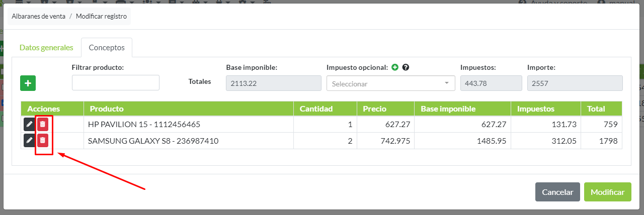The width and height of the screenshot is (644, 215).
Task: Add a new optional tax via plus icon
Action: tap(395, 67)
